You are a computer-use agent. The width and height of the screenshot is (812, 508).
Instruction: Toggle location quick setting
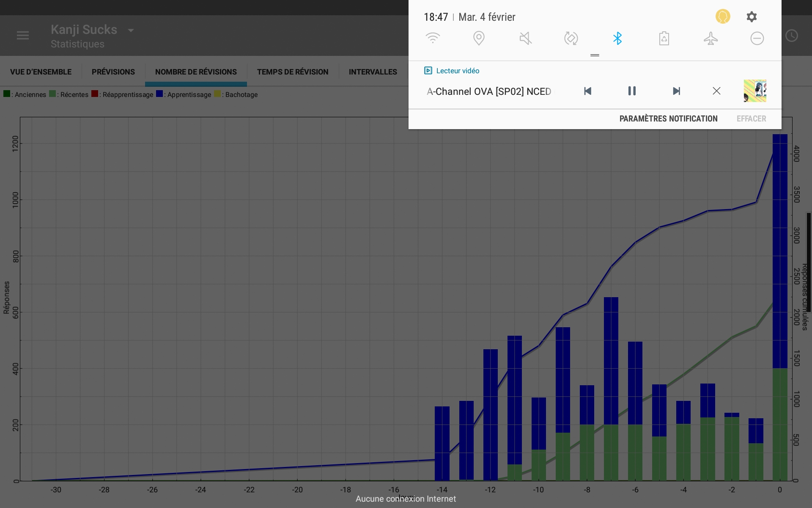point(479,39)
